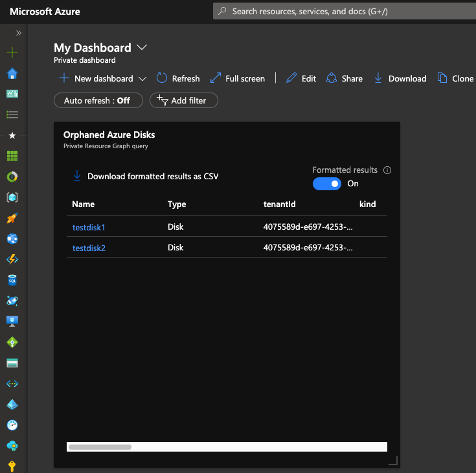Click the Favorites star icon
Screen dimensions: 476x473
(12, 135)
